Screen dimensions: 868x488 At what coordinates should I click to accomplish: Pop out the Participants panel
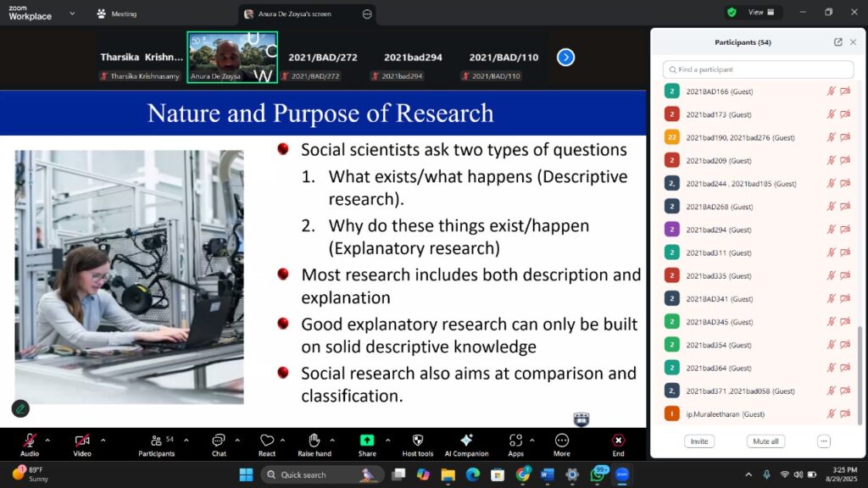[x=838, y=42]
